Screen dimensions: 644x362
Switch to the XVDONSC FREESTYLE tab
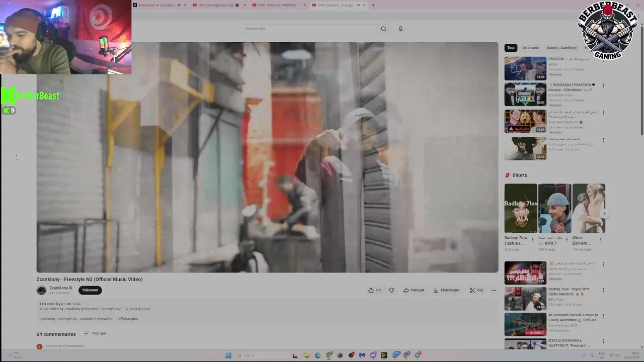[x=276, y=5]
